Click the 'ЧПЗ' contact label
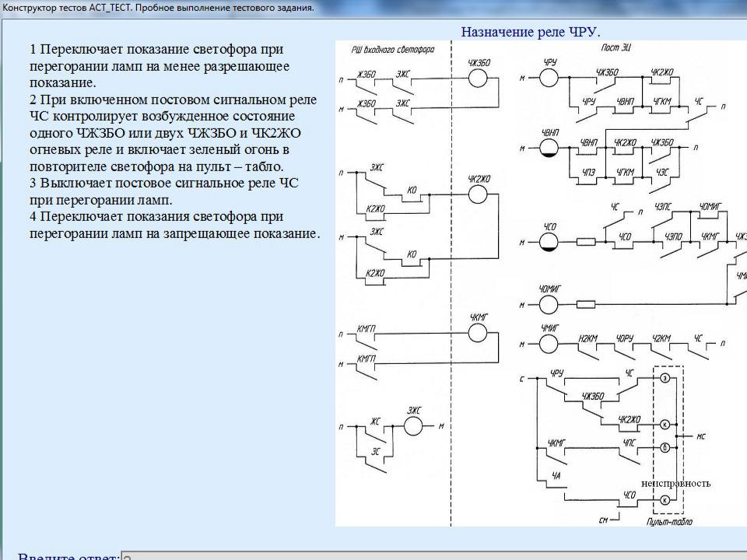Image resolution: width=747 pixels, height=560 pixels. pyautogui.click(x=588, y=173)
